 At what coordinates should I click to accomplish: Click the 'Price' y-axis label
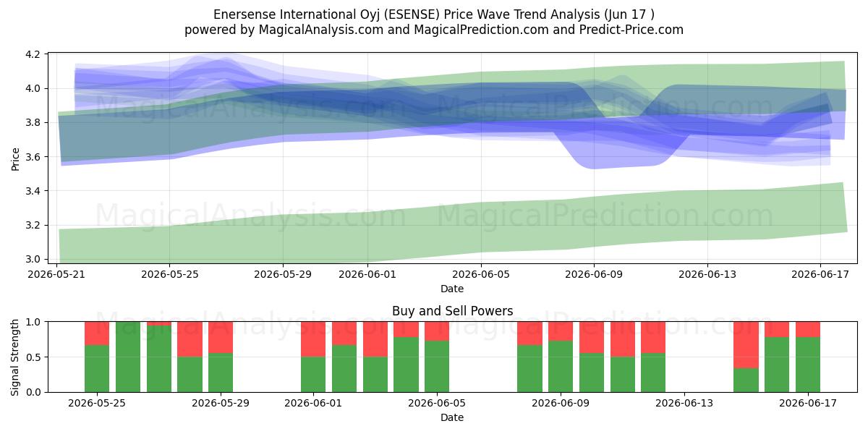16,158
